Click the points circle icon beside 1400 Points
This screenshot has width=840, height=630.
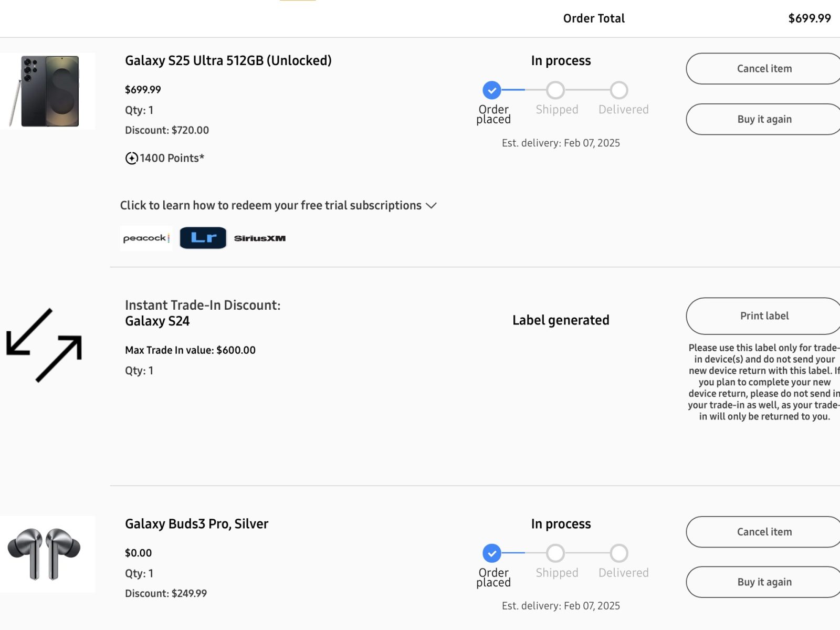point(132,158)
